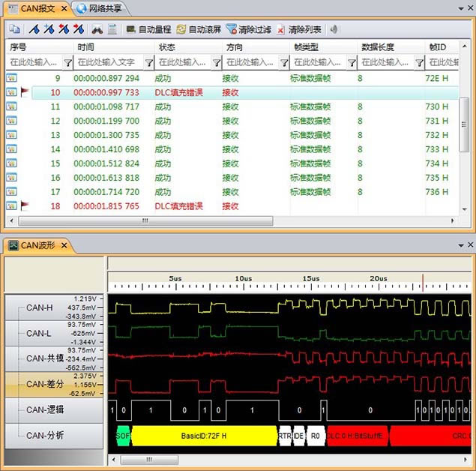This screenshot has width=476, height=471.
Task: Select the CAN-H channel label
Action: [x=40, y=307]
